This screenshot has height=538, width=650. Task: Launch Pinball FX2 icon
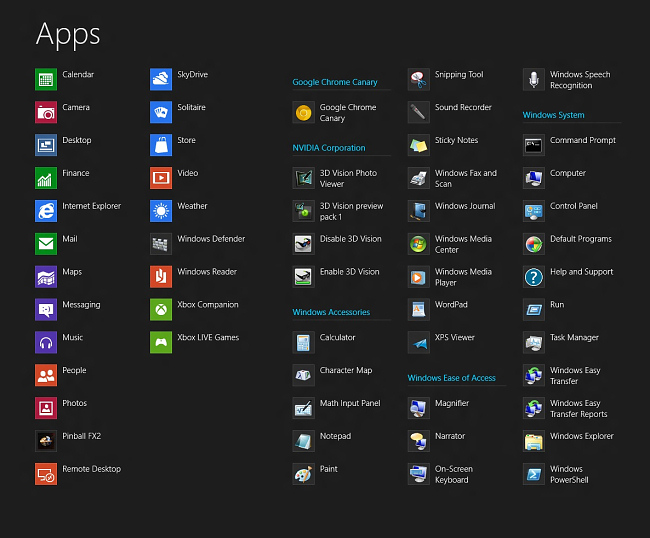[46, 441]
